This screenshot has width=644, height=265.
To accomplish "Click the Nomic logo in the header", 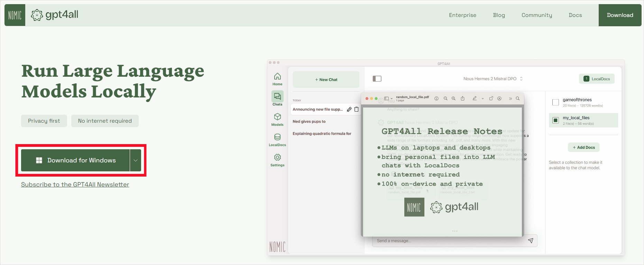I will (x=15, y=15).
